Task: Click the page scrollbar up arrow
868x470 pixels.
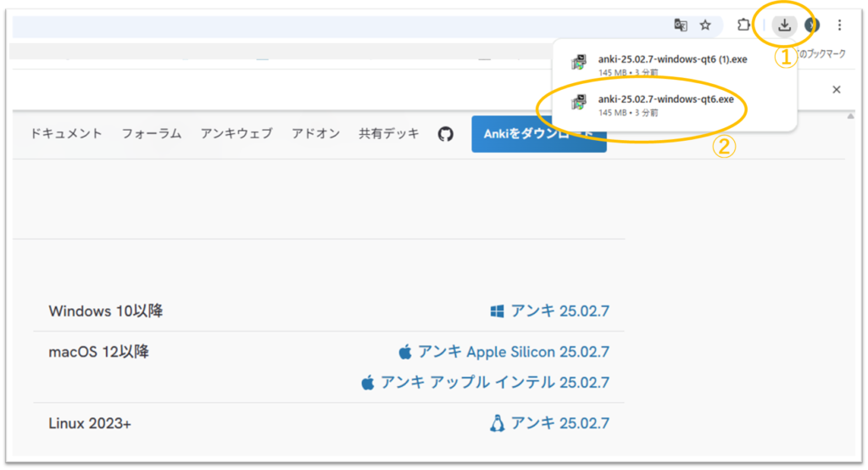Action: point(850,116)
